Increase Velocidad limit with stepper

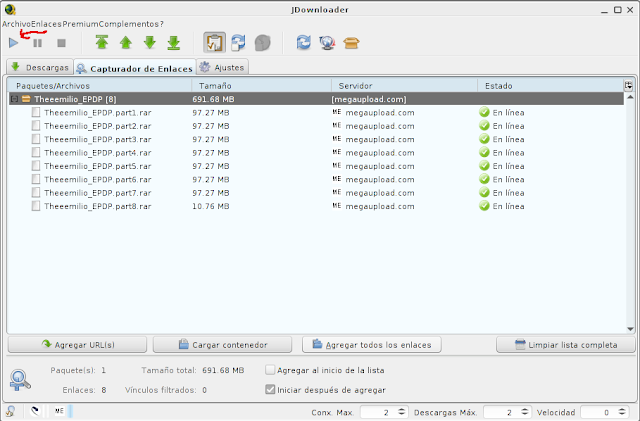[622, 410]
